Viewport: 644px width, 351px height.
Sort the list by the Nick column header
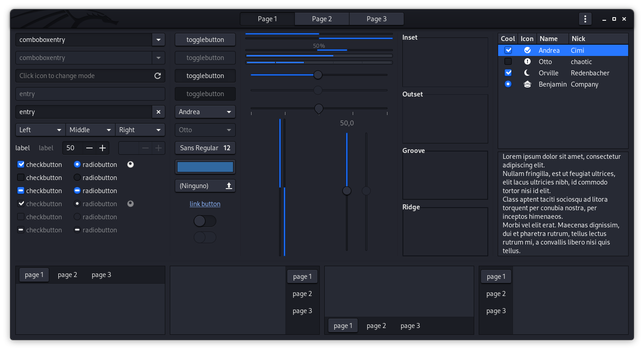[x=597, y=39]
